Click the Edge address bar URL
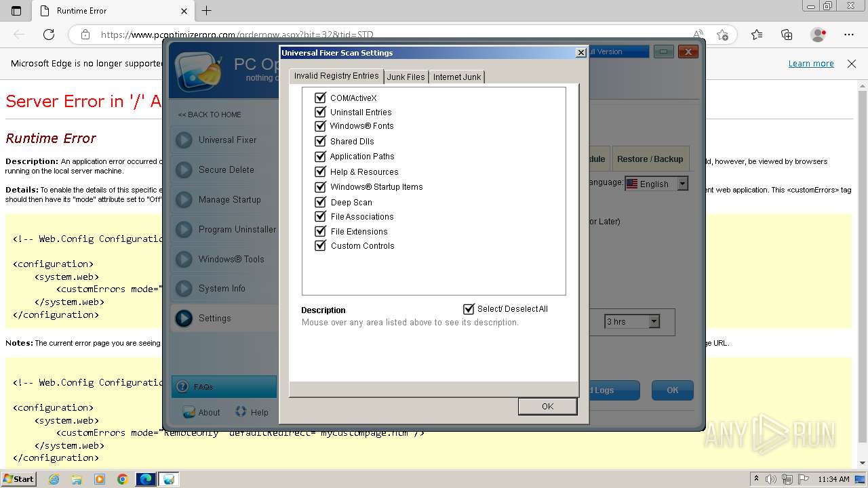868x488 pixels. tap(237, 35)
